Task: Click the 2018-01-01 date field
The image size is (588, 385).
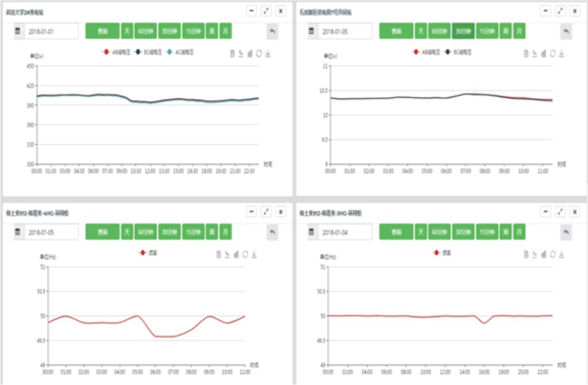Action: [x=51, y=31]
